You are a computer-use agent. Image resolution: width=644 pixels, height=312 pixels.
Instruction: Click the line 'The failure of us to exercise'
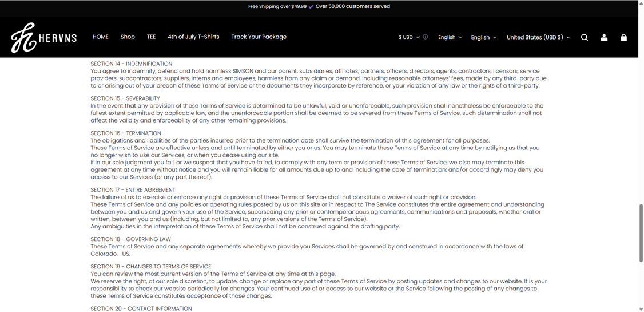(x=283, y=198)
